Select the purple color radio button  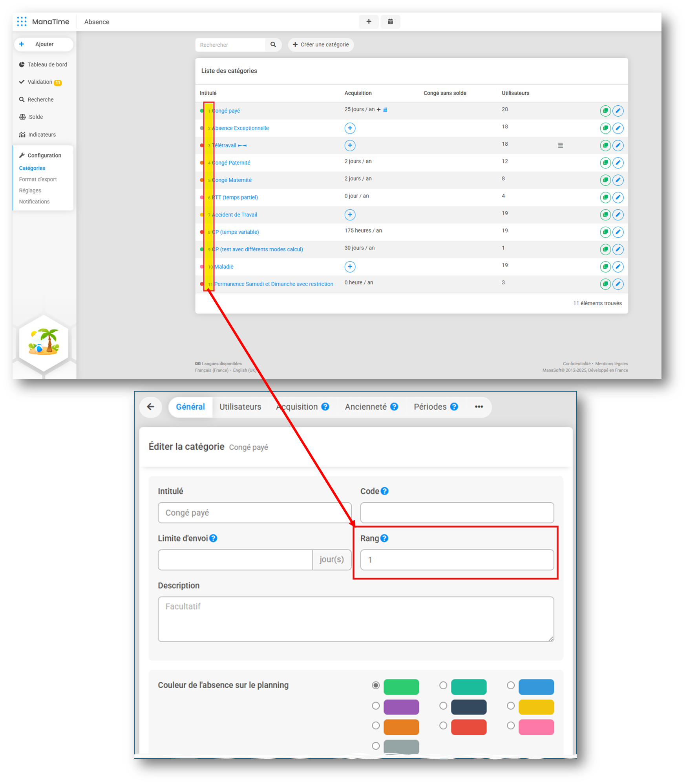(x=376, y=705)
